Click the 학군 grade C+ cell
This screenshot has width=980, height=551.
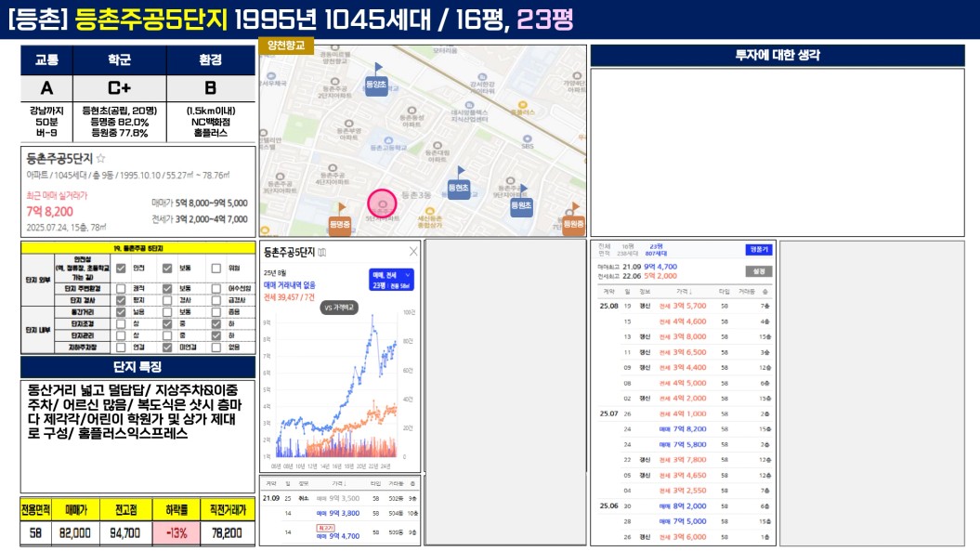(x=120, y=88)
